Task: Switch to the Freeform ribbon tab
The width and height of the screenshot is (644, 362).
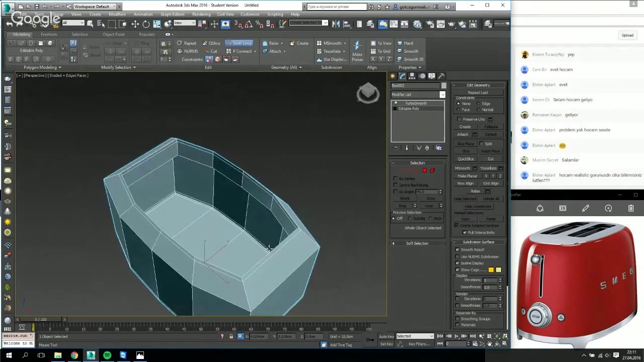Action: click(49, 35)
